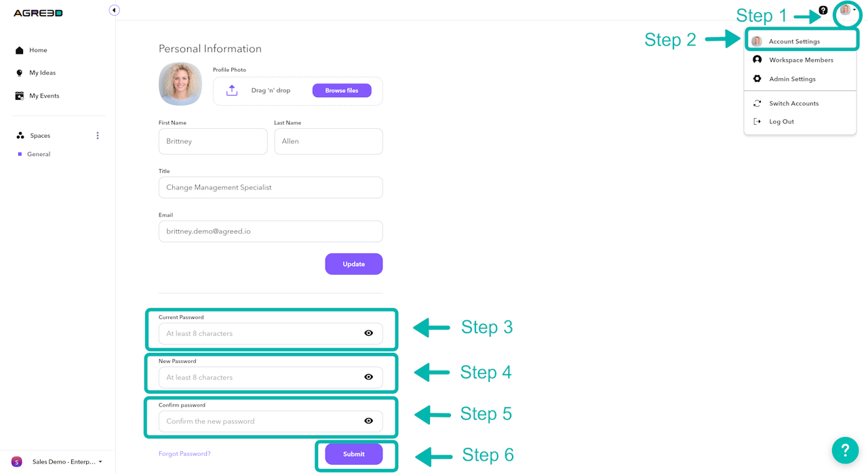Open the Spaces three-dot options menu

point(98,136)
